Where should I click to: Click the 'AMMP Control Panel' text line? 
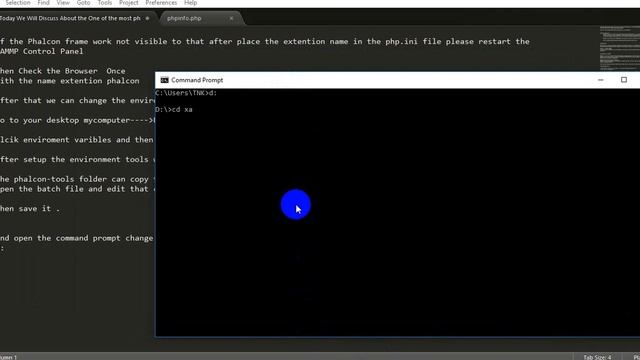42,51
